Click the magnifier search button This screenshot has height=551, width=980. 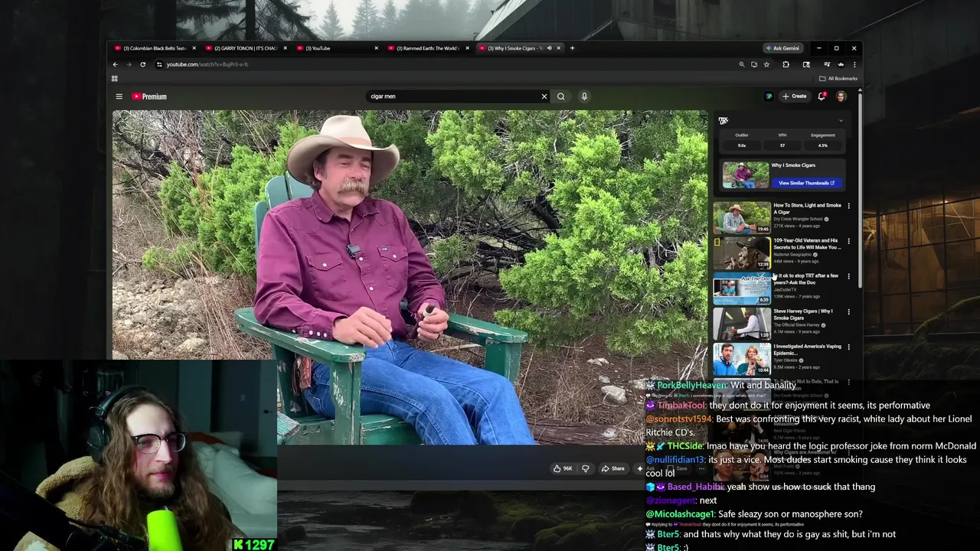pyautogui.click(x=561, y=96)
